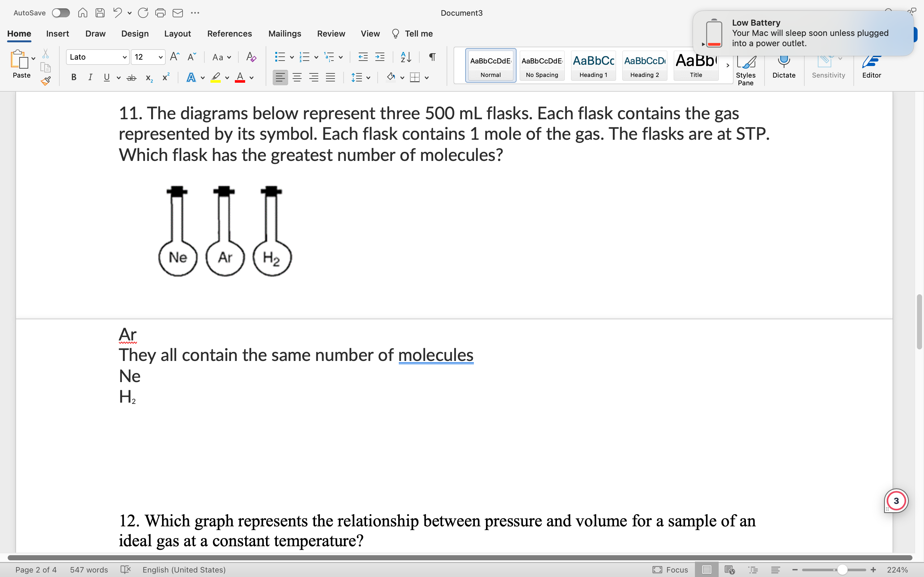Expand the line spacing dropdown
Image resolution: width=924 pixels, height=577 pixels.
coord(368,78)
